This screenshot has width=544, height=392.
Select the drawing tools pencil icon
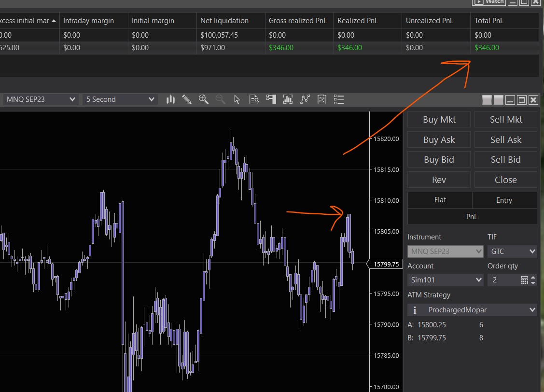click(x=187, y=99)
